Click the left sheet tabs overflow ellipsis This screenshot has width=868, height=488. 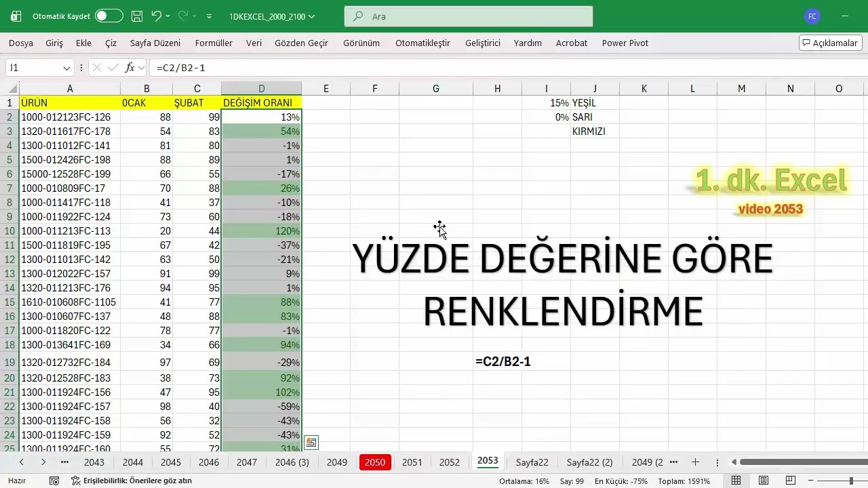pyautogui.click(x=64, y=462)
